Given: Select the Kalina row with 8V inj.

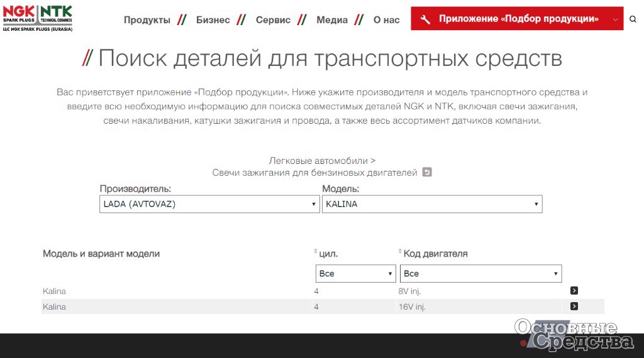Looking at the screenshot, I should click(323, 291).
